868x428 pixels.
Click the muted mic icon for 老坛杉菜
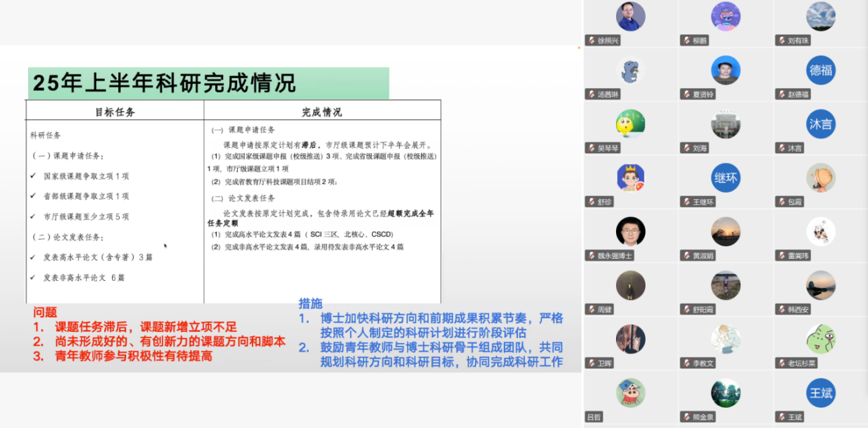[x=781, y=363]
